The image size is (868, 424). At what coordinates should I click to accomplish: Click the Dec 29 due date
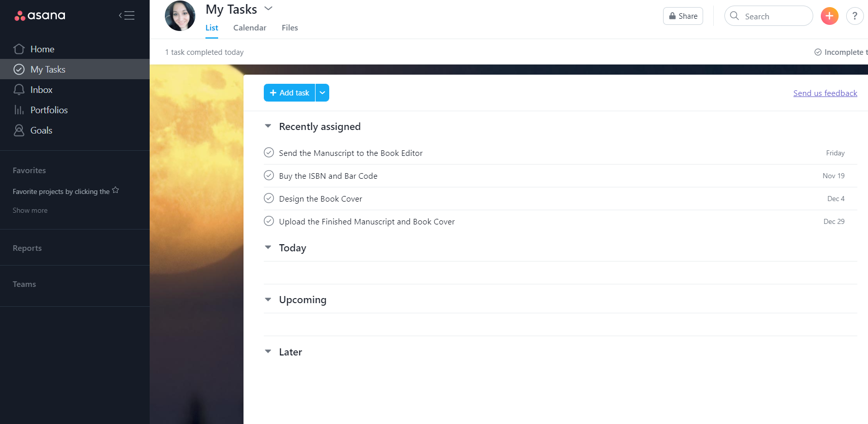pos(834,221)
